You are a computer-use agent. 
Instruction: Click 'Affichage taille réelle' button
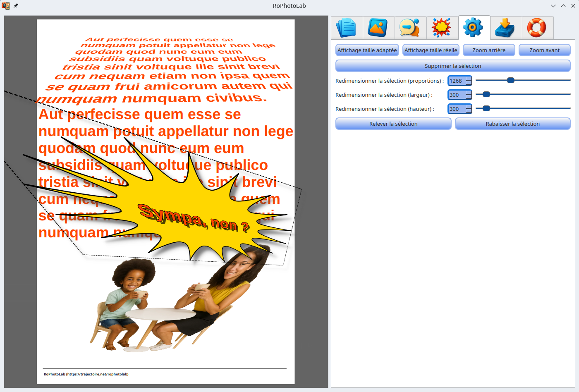431,50
